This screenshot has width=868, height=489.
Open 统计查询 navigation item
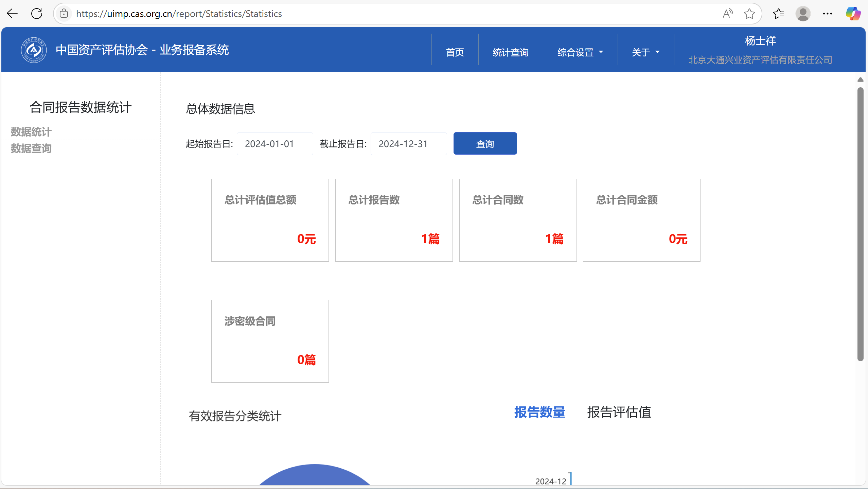tap(510, 52)
